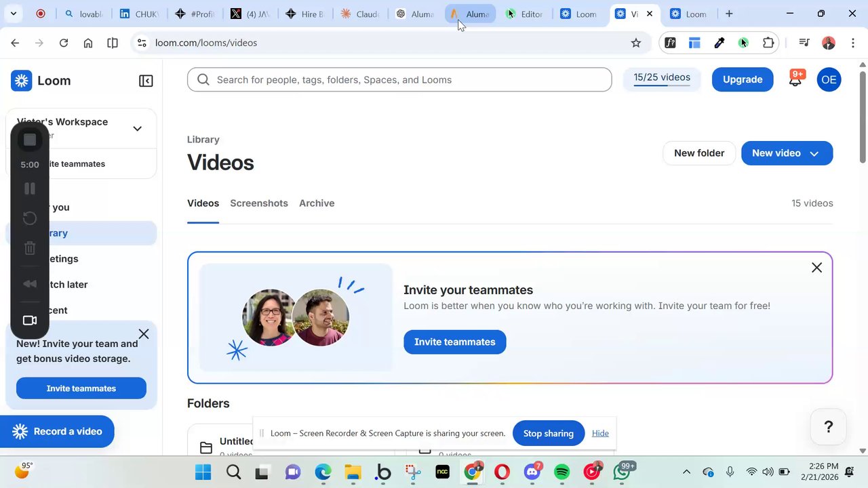Delete the current recording via trash icon
Screen dimensions: 868x488
pyautogui.click(x=30, y=248)
